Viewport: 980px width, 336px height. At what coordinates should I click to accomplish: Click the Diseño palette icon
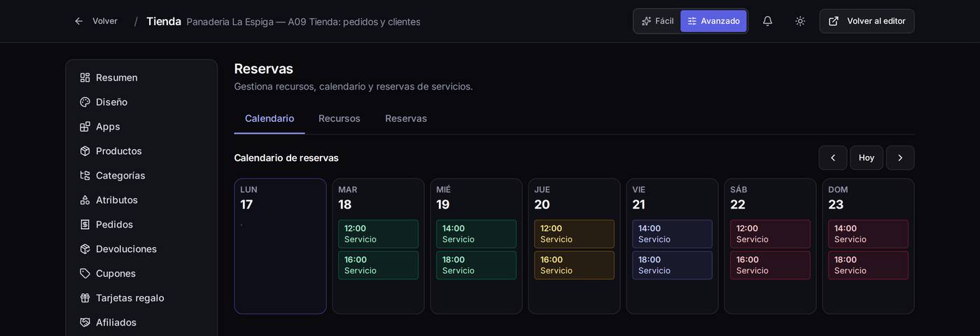[x=85, y=102]
